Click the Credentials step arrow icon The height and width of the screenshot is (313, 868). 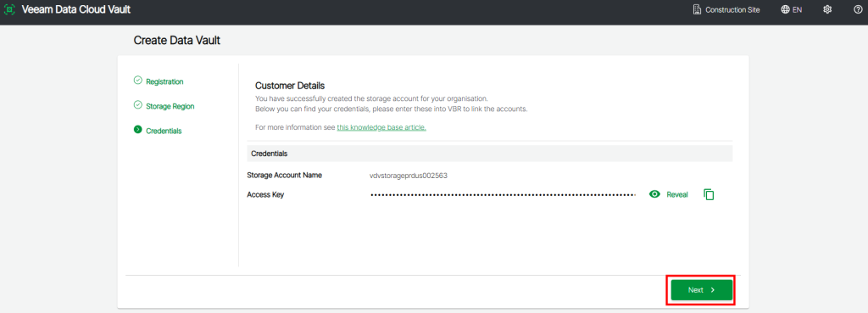(x=138, y=130)
